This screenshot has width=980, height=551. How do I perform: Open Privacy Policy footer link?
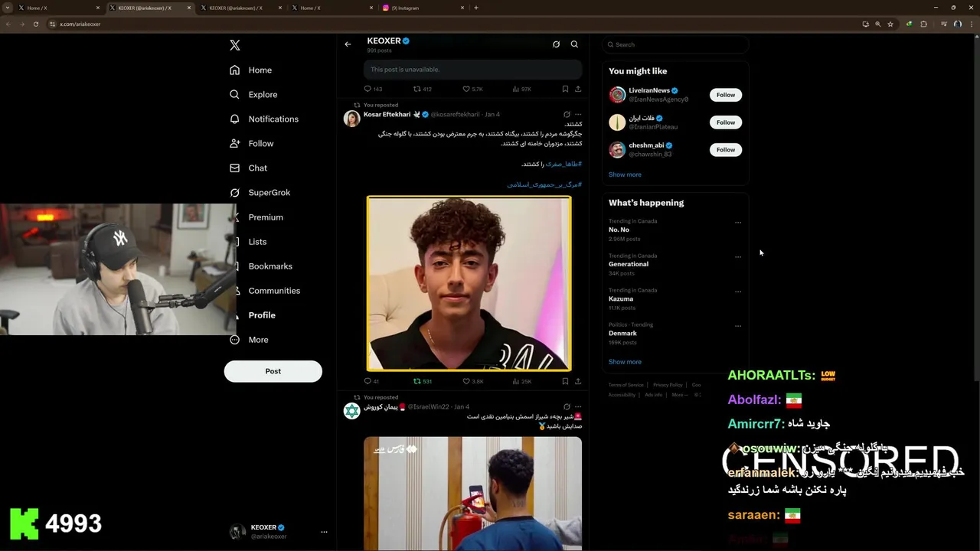click(668, 385)
